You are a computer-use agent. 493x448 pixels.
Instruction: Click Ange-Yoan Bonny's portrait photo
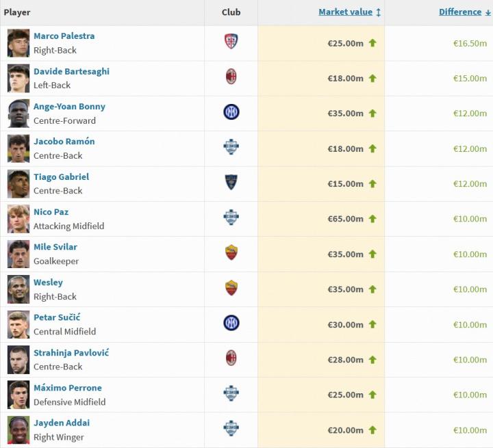click(x=18, y=113)
